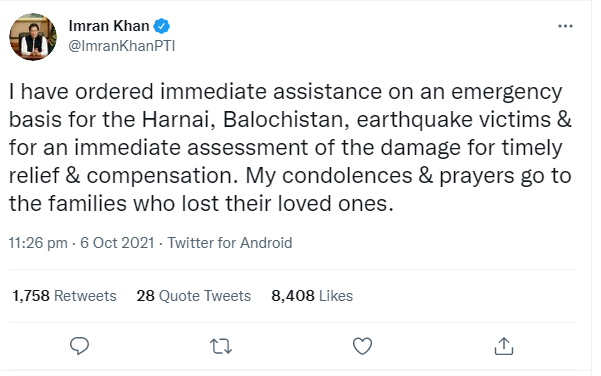Open the @ImranKhanPTI handle link
601x376 pixels.
tap(122, 46)
